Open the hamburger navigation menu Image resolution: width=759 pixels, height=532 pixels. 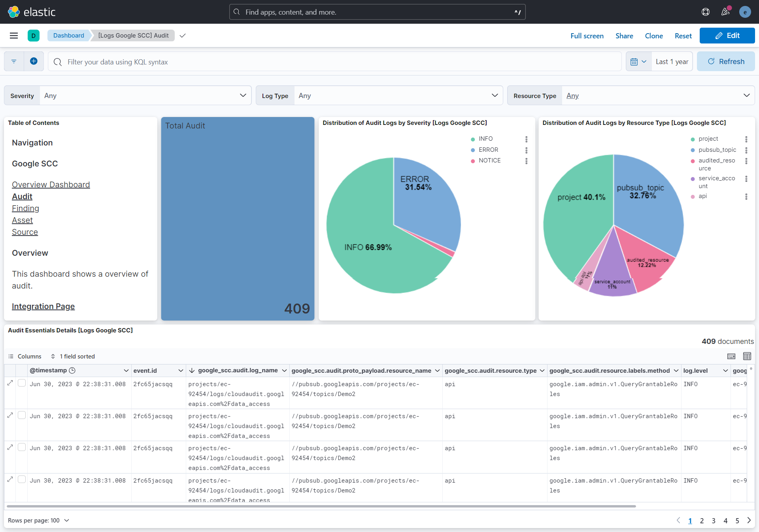click(x=13, y=36)
